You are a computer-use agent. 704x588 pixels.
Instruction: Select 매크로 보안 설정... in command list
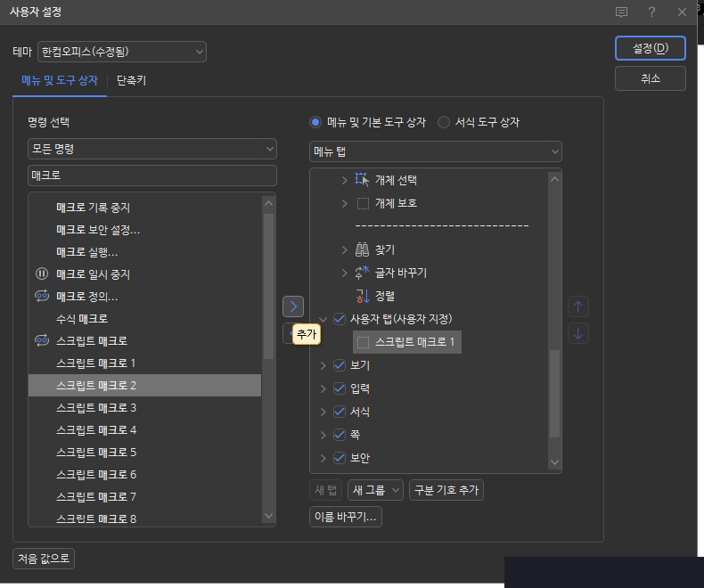point(144,230)
